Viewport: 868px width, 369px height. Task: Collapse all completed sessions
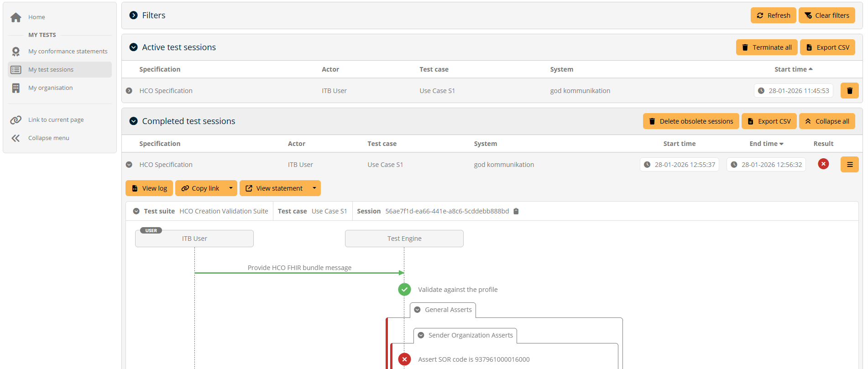click(x=827, y=121)
